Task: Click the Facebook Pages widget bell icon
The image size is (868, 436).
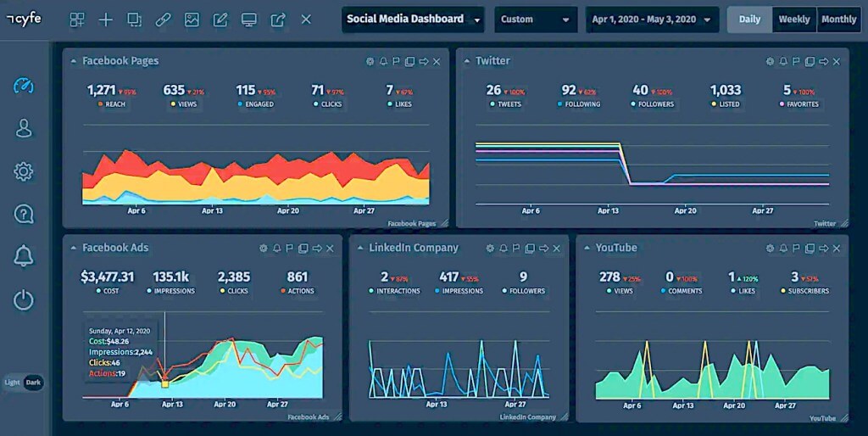Action: (x=383, y=61)
